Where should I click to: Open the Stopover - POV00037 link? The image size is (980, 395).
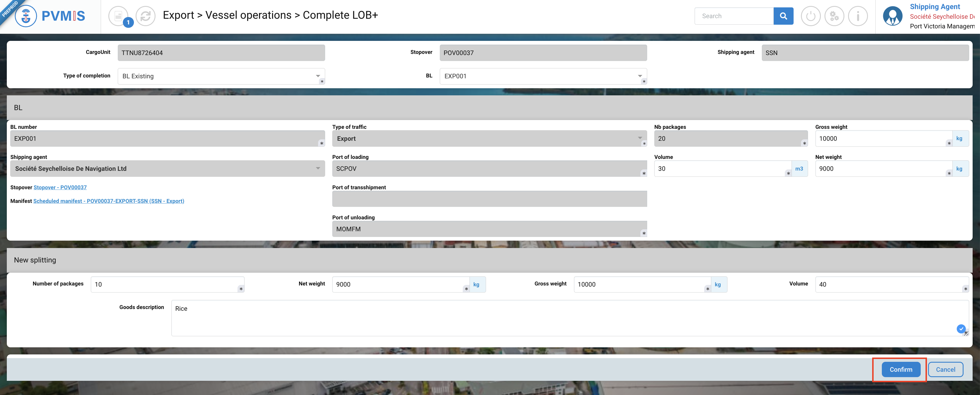tap(60, 187)
